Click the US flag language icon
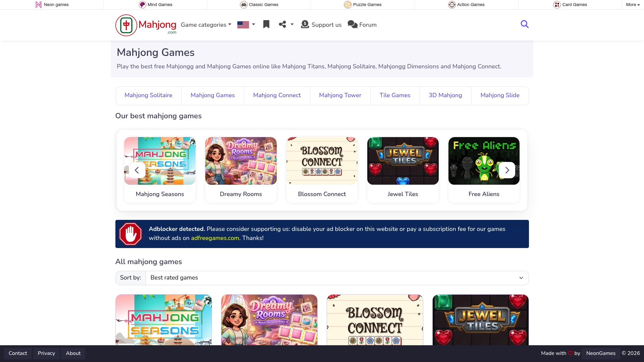644x362 pixels. click(x=243, y=25)
